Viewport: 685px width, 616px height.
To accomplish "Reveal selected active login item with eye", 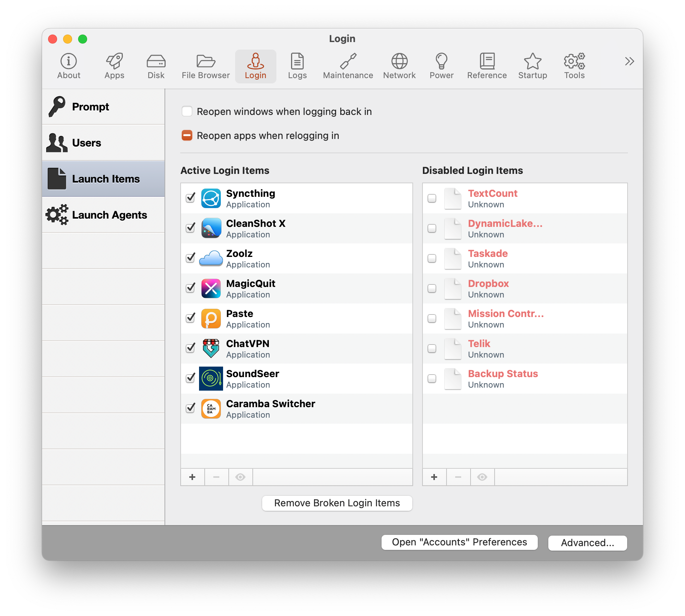I will point(240,477).
